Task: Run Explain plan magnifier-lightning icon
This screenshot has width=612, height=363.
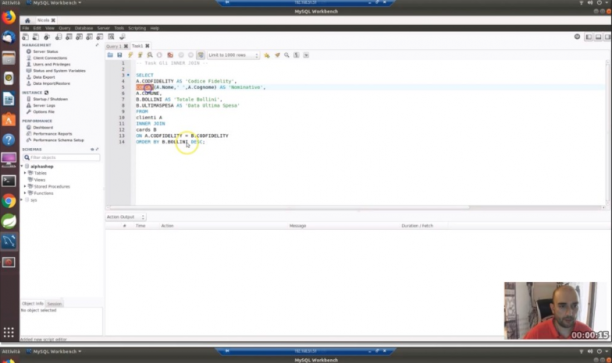Action: click(150, 55)
